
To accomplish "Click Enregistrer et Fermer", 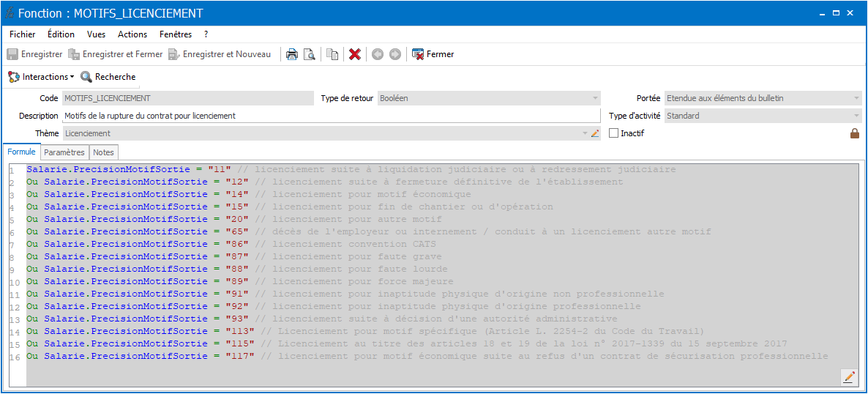I will tap(115, 54).
